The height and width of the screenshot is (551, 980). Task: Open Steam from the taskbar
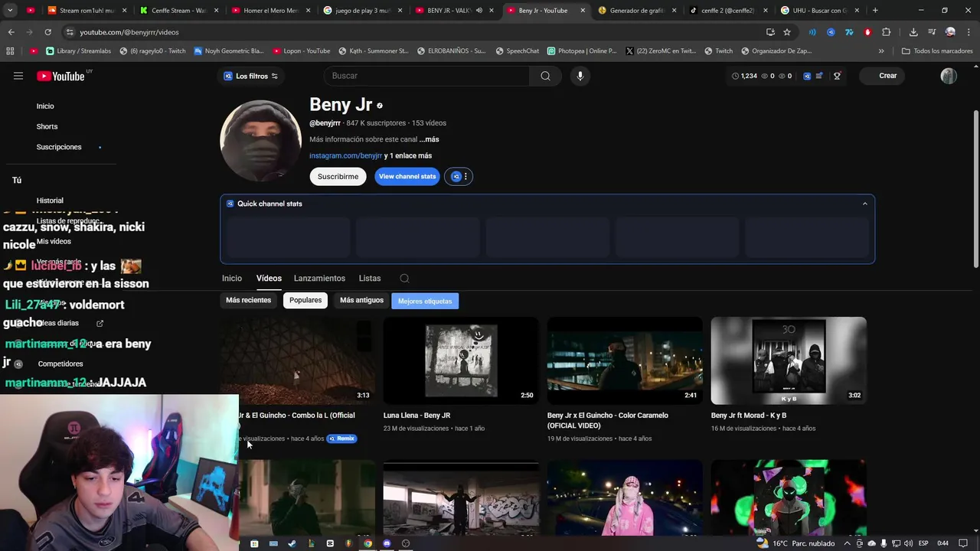point(292,543)
